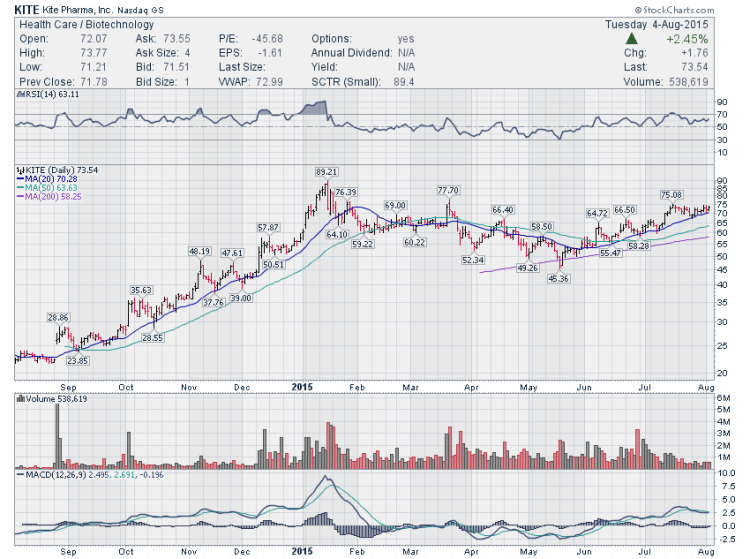
Task: Click the 57.87 price annotation
Action: tap(268, 228)
